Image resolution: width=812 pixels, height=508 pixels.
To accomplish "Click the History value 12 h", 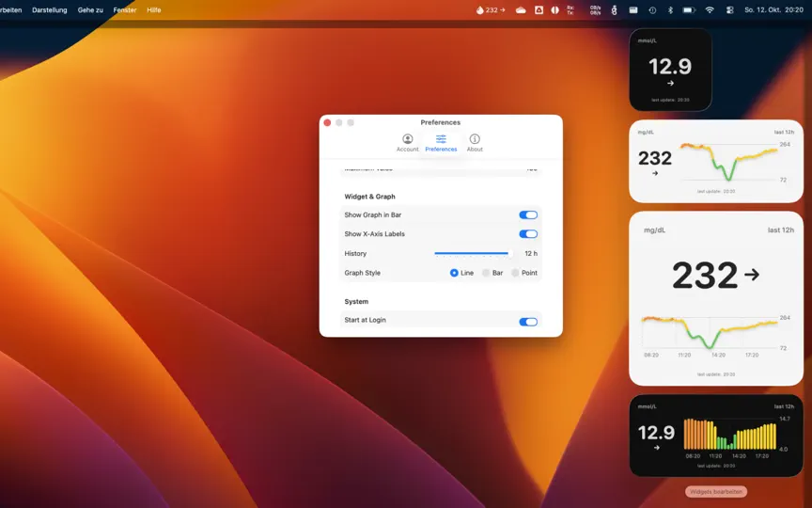I will pos(531,253).
